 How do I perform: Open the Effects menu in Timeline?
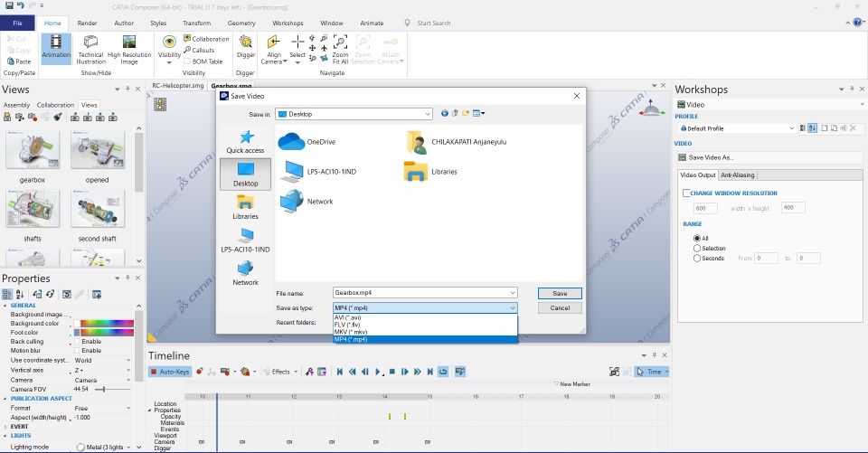[280, 372]
